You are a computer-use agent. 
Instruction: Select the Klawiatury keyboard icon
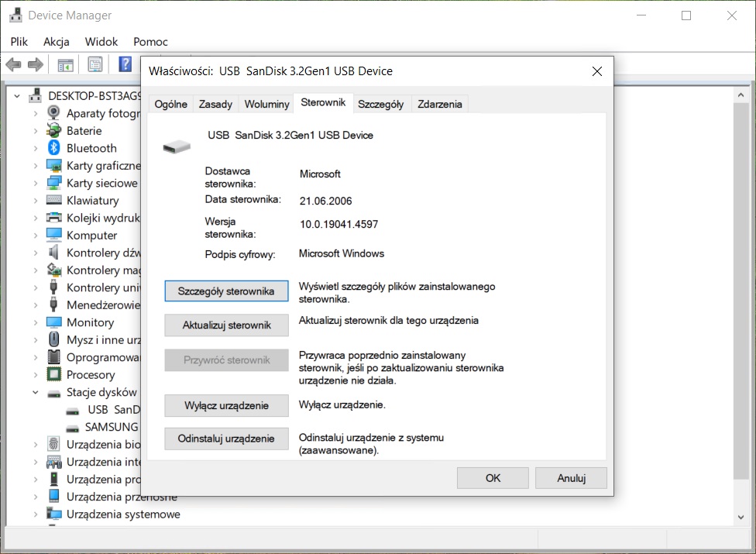pyautogui.click(x=53, y=200)
